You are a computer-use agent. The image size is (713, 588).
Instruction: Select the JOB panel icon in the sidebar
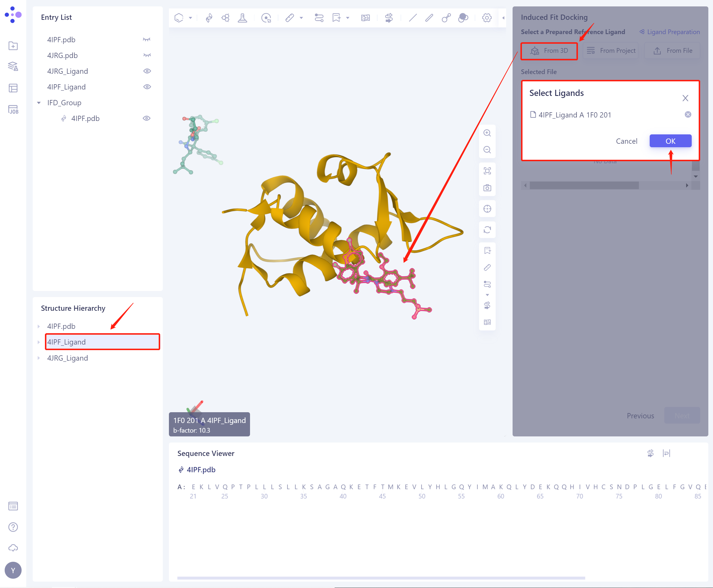(x=13, y=109)
